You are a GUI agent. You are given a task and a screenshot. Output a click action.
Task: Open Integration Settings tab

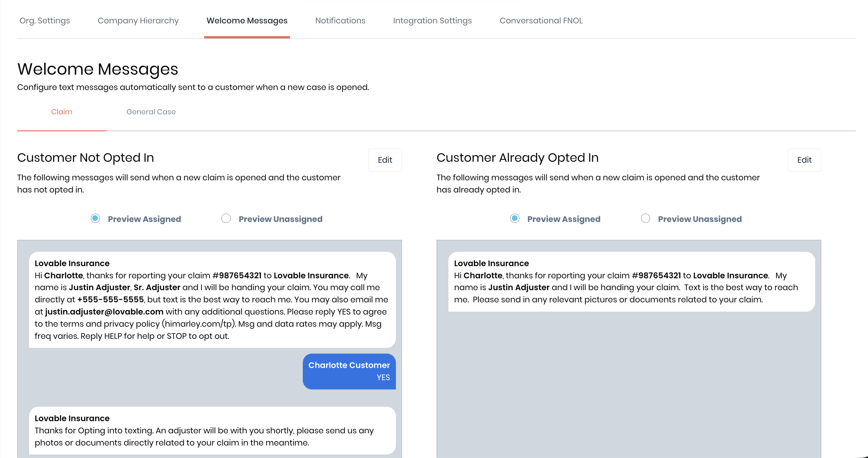coord(432,20)
